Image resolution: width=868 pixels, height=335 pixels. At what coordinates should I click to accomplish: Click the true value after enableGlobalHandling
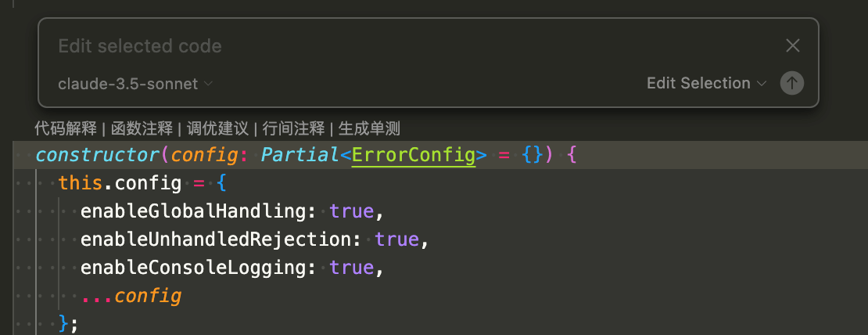coord(352,211)
